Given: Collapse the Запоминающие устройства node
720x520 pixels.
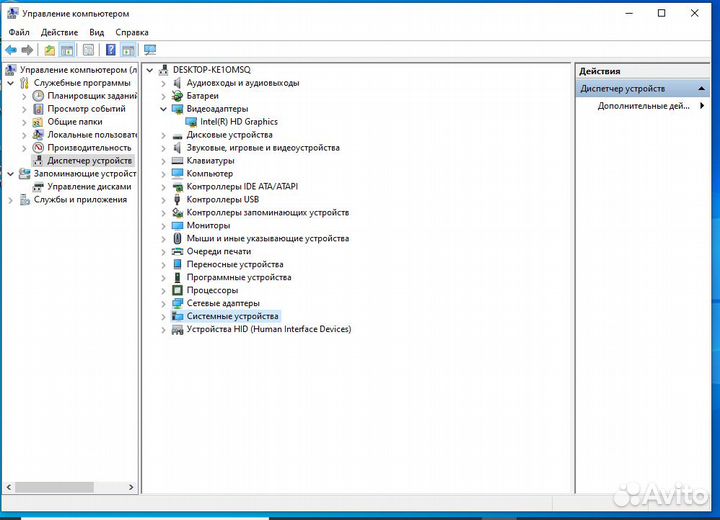Looking at the screenshot, I should coord(11,174).
